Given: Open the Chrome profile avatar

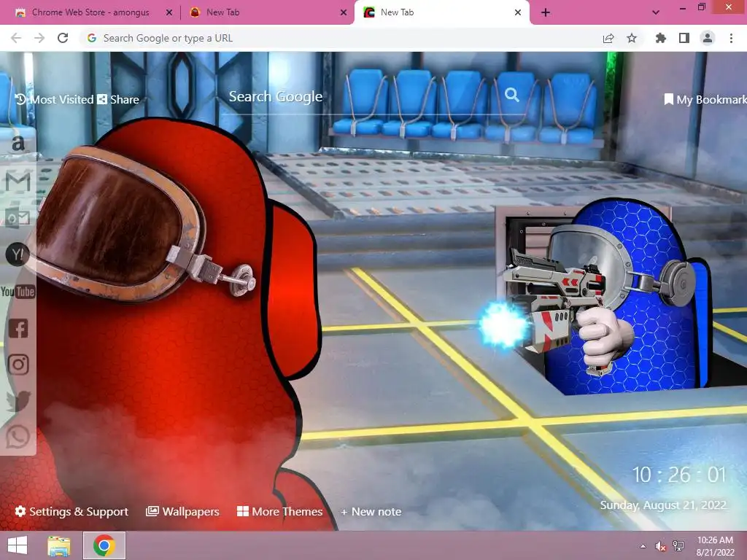Looking at the screenshot, I should [708, 38].
